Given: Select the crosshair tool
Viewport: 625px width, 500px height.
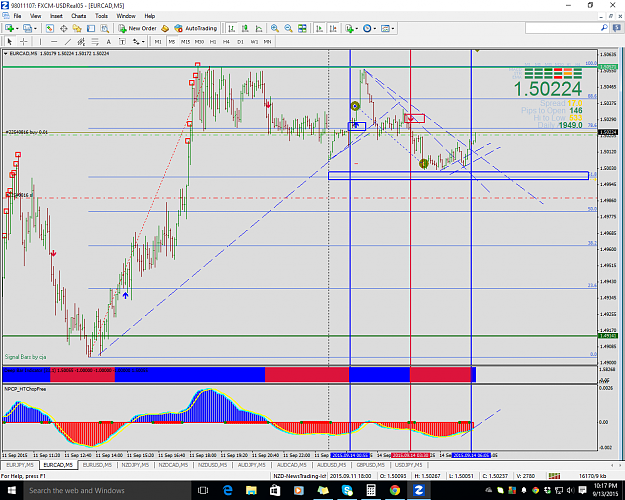Looking at the screenshot, I should pyautogui.click(x=24, y=41).
